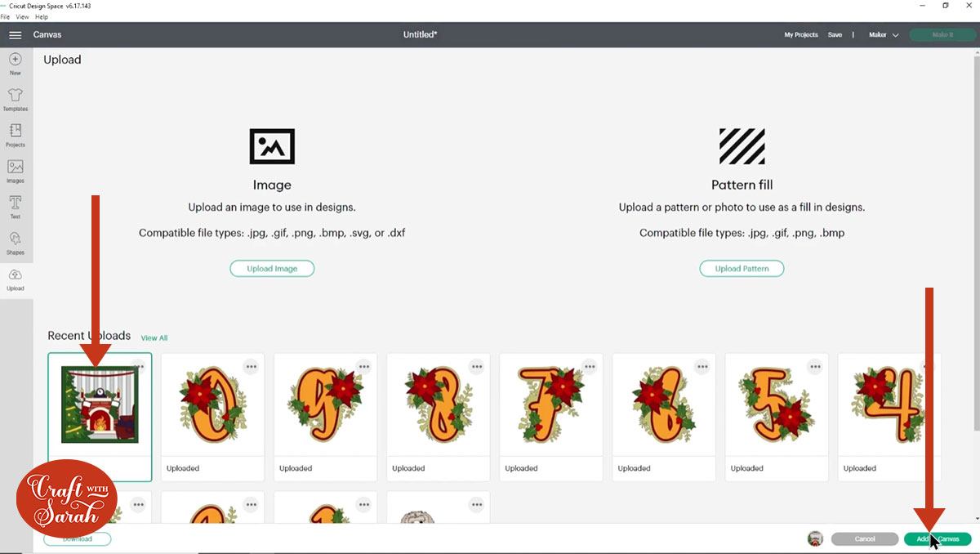This screenshot has width=980, height=554.
Task: Open the Templates panel
Action: click(16, 100)
